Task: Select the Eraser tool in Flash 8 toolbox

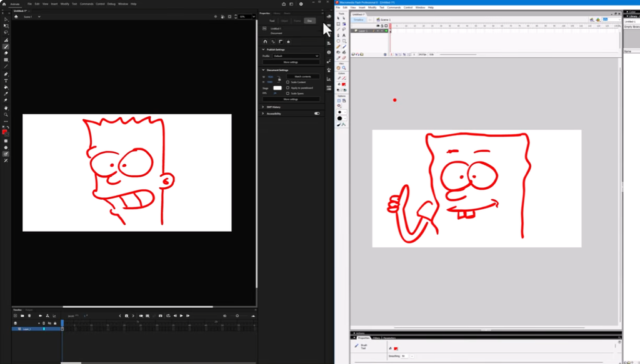Action: point(344,58)
